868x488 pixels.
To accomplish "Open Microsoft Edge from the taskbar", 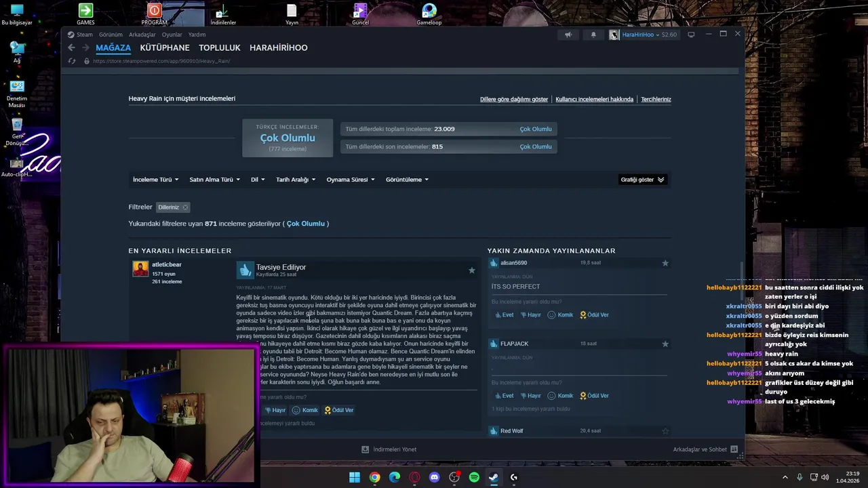I will [x=395, y=477].
